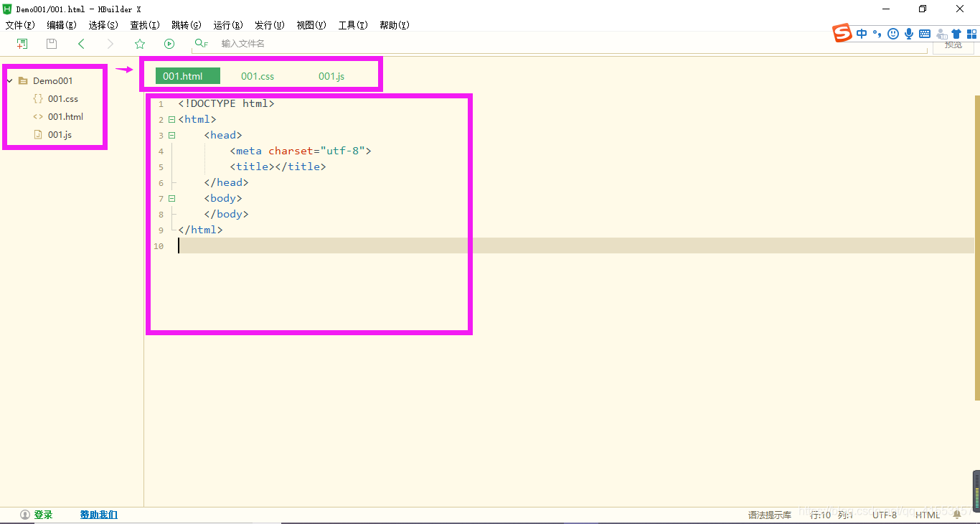Click the 列:1 column indicator
This screenshot has width=980, height=524.
(x=846, y=515)
